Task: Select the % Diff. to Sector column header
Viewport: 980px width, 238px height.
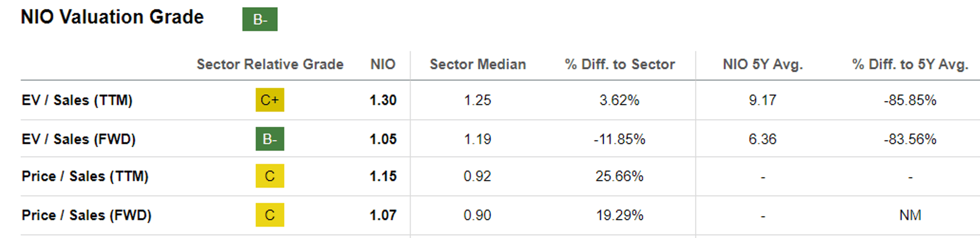Action: 620,64
